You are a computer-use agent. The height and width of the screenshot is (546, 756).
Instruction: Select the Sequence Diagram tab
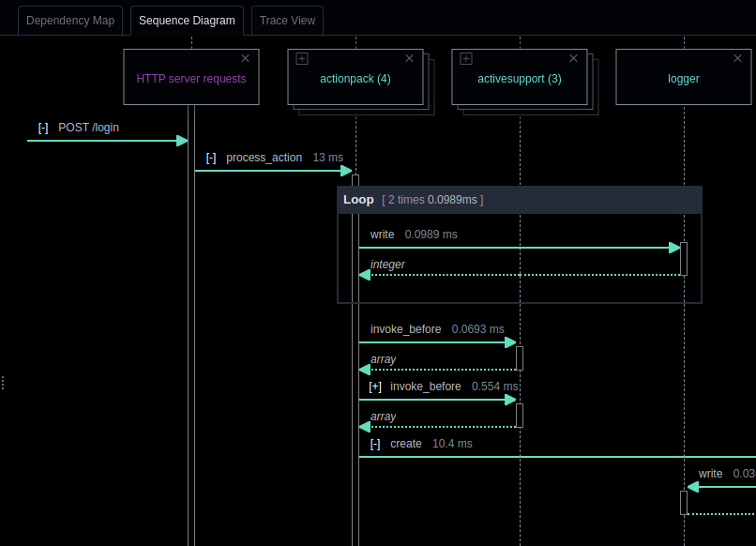[187, 21]
